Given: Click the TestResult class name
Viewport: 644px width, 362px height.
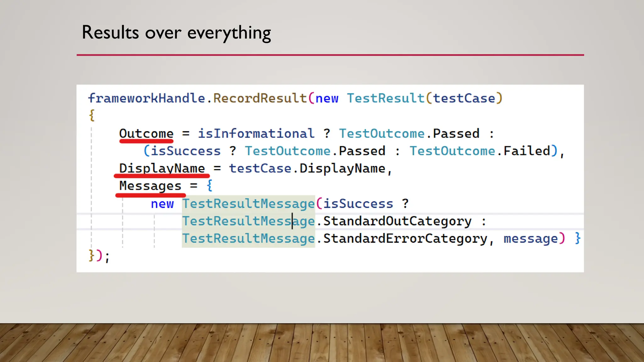Looking at the screenshot, I should click(x=386, y=98).
